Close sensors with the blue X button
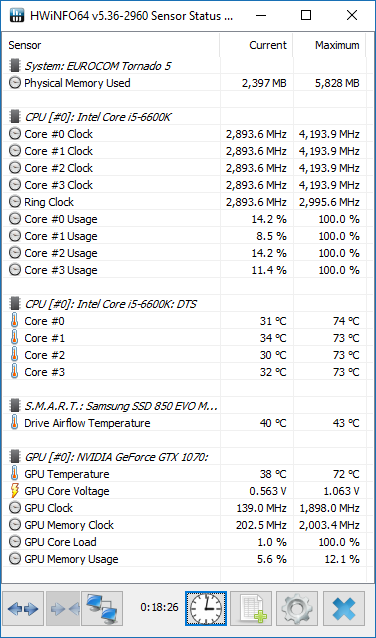376x638 pixels. tap(344, 609)
